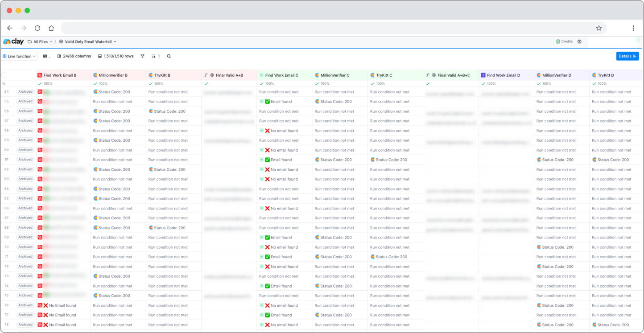Screen dimensions: 644x333
Task: Click No email found cell in row 66
Action: pyautogui.click(x=279, y=208)
